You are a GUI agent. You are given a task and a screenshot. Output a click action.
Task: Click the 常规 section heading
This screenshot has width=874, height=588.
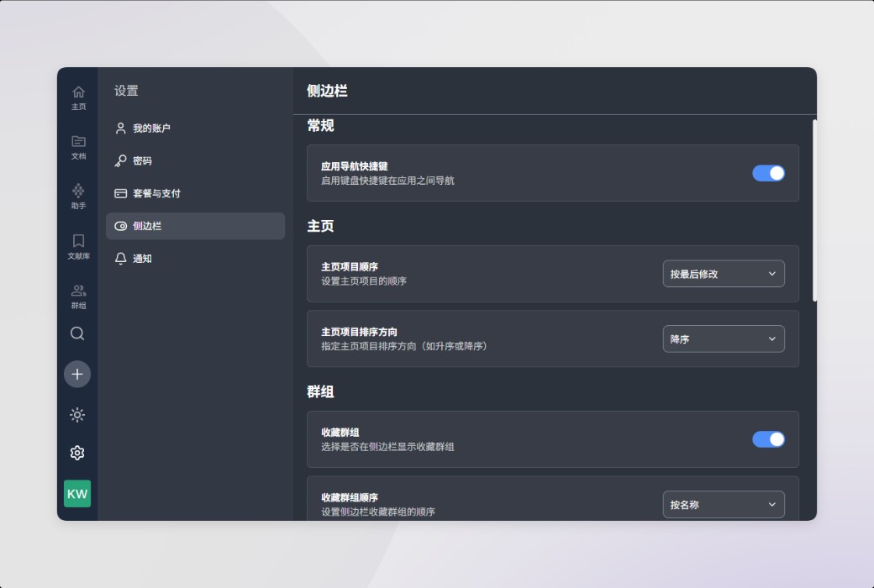coord(320,126)
